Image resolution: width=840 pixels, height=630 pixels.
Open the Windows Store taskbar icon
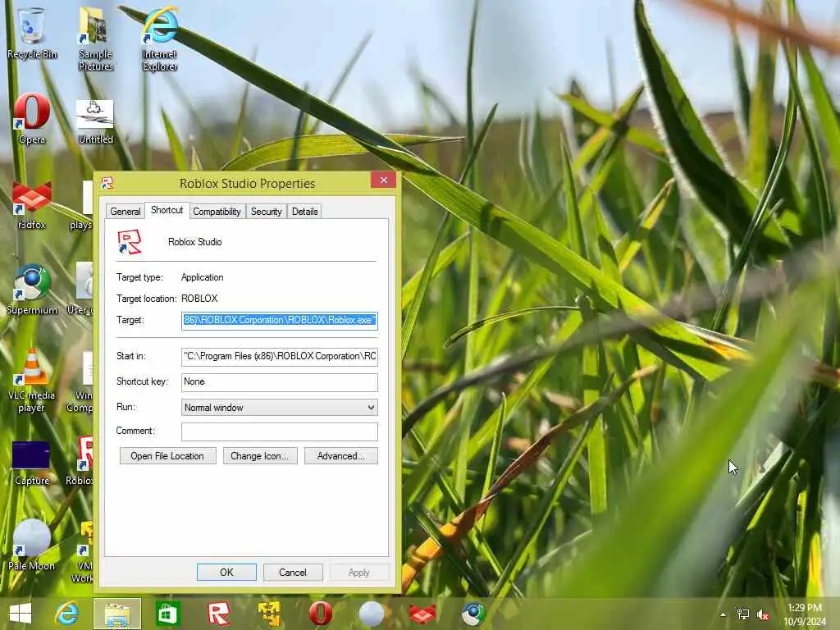tap(167, 614)
